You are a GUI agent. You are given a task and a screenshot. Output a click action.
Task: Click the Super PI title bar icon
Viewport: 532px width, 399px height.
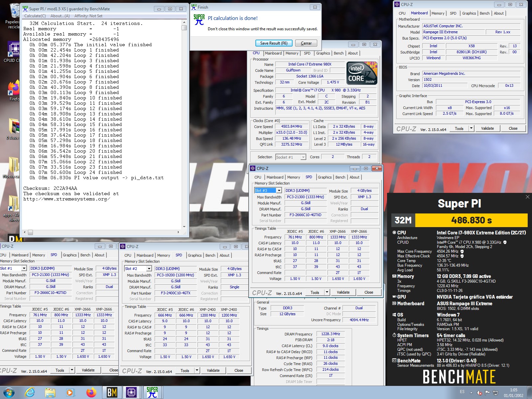pos(25,8)
